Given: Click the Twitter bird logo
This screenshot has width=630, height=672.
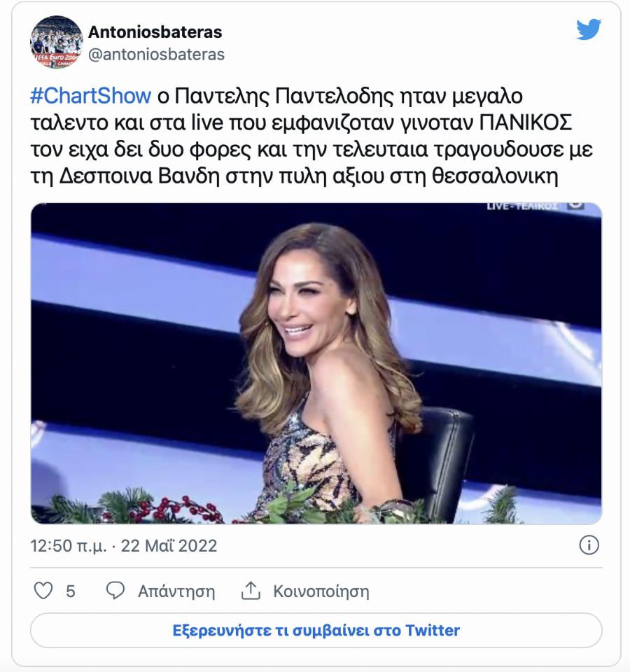Looking at the screenshot, I should pyautogui.click(x=590, y=29).
